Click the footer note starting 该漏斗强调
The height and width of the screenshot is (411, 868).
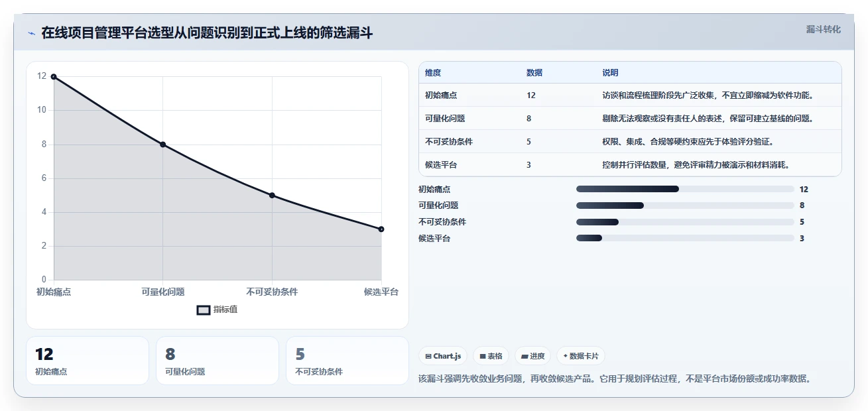click(615, 379)
